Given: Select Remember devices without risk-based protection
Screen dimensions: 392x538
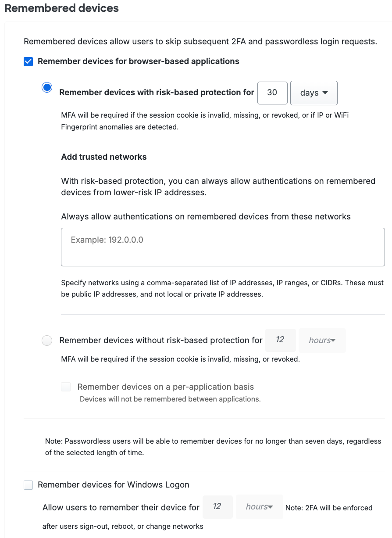Looking at the screenshot, I should pos(46,340).
